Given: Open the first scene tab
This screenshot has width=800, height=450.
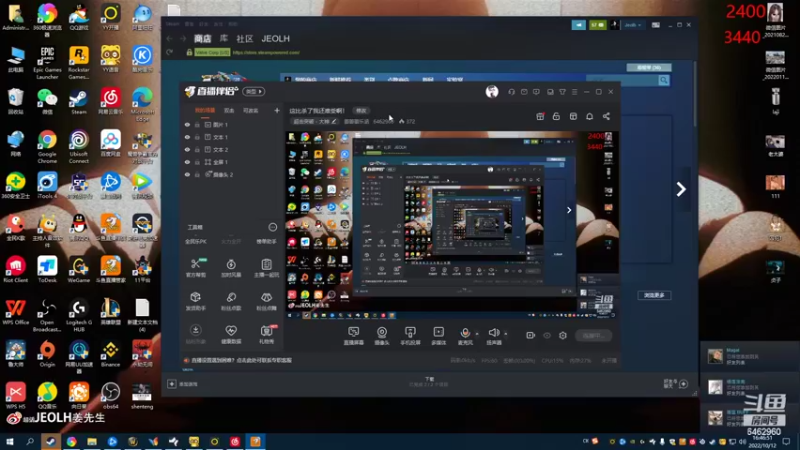Looking at the screenshot, I should coord(205,110).
